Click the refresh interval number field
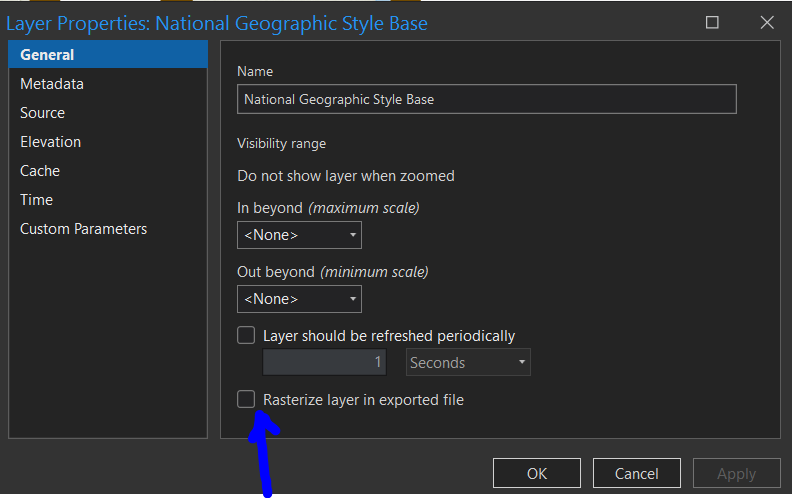 tap(324, 362)
